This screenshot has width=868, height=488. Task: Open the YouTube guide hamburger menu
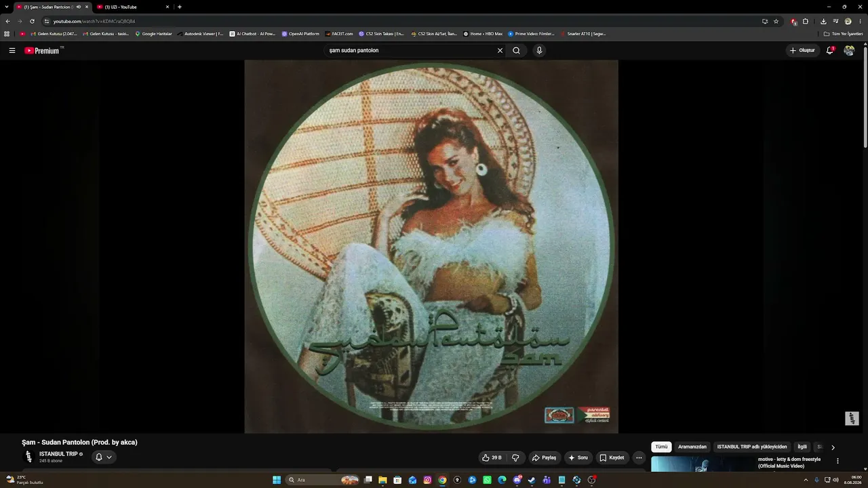pyautogui.click(x=12, y=50)
